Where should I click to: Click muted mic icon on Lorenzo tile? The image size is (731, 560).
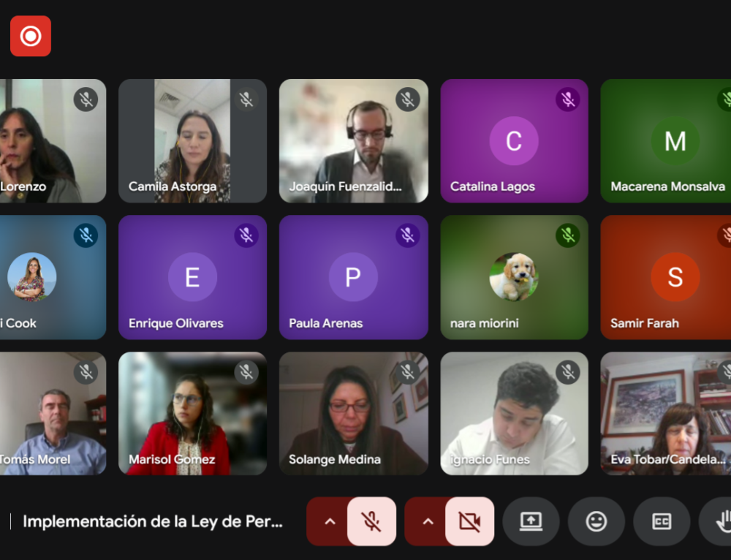tap(86, 99)
